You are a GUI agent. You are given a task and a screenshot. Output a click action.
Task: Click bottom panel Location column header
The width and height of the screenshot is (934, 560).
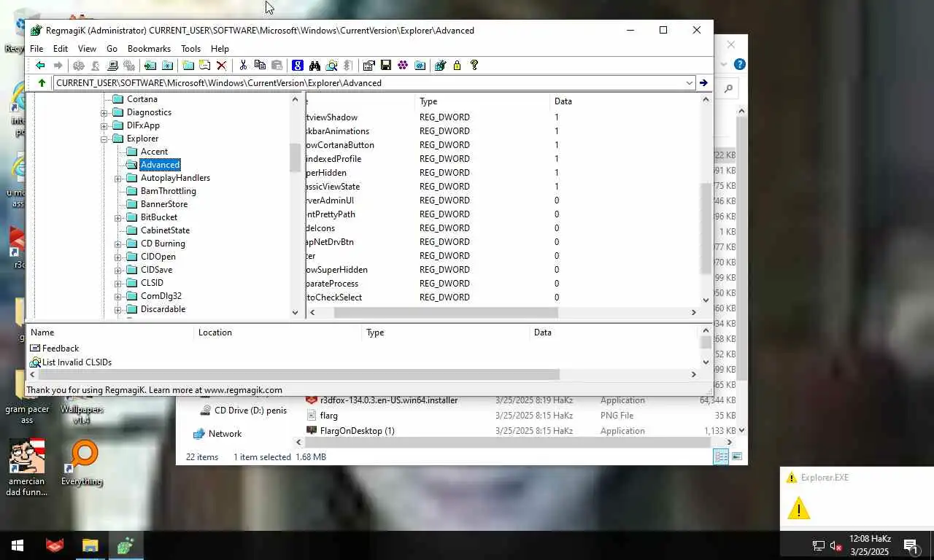pyautogui.click(x=277, y=332)
